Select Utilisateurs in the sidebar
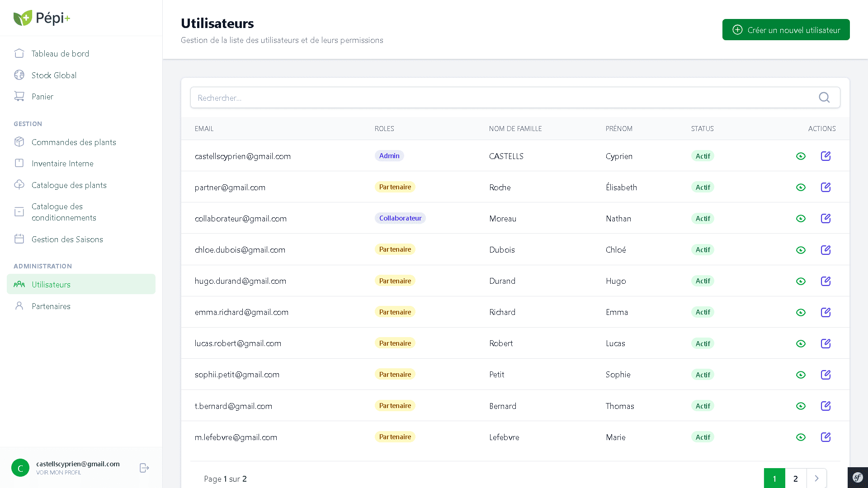 [x=51, y=284]
